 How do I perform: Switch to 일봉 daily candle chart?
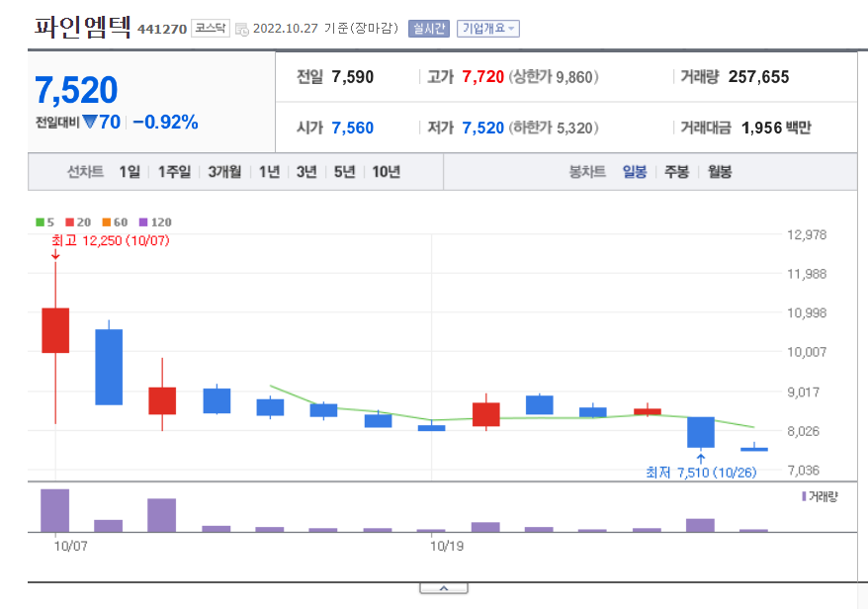pyautogui.click(x=635, y=172)
